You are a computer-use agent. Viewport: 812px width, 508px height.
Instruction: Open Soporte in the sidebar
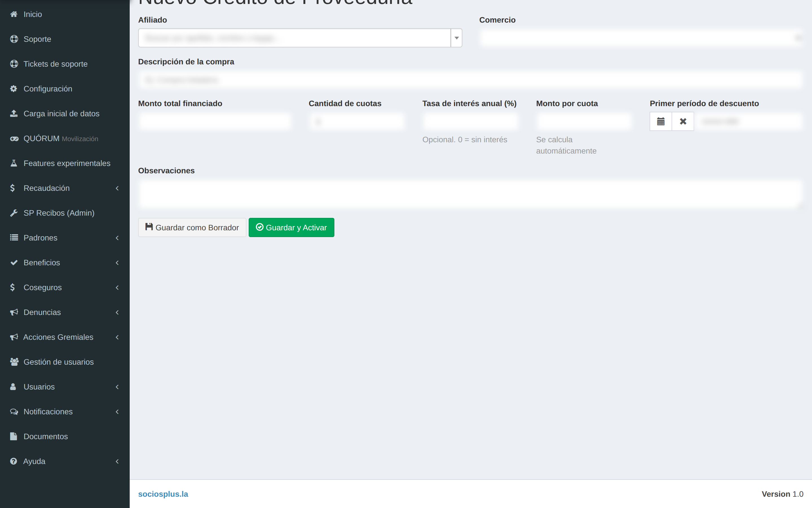(x=65, y=39)
